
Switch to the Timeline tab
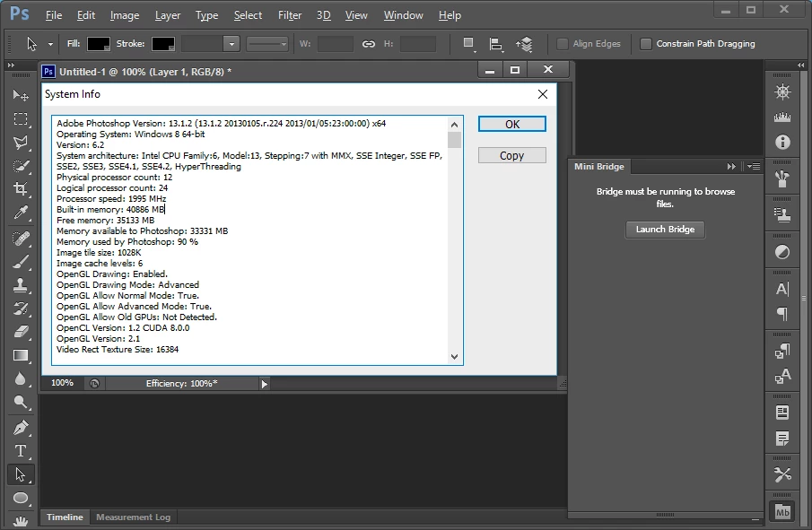65,517
